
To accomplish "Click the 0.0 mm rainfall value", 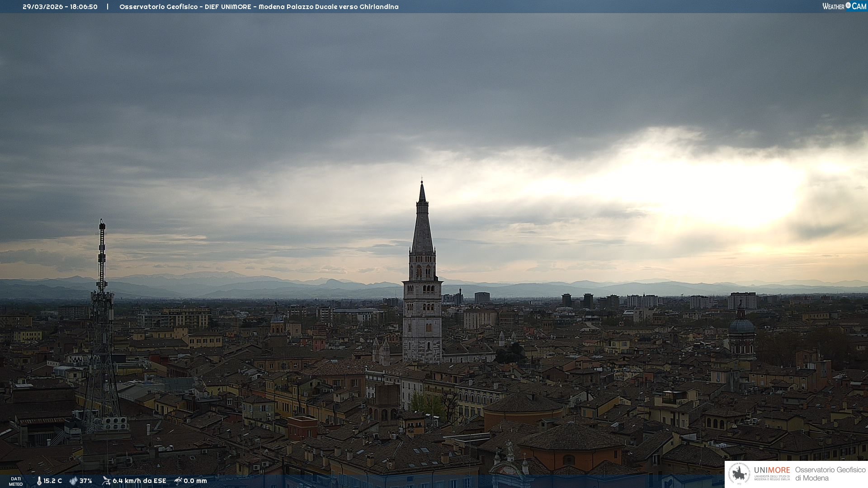I will [x=195, y=481].
